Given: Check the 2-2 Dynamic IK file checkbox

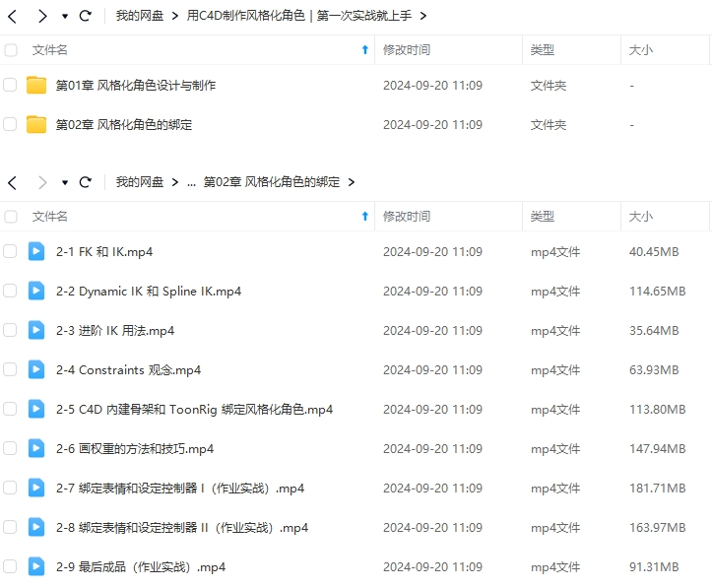Looking at the screenshot, I should (10, 292).
